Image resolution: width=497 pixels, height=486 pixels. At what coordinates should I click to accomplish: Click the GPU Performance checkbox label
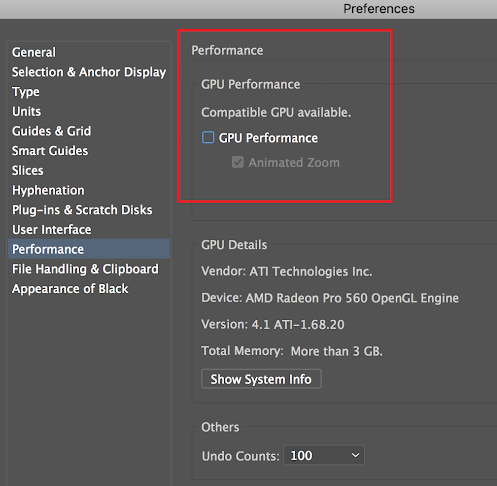coord(268,138)
